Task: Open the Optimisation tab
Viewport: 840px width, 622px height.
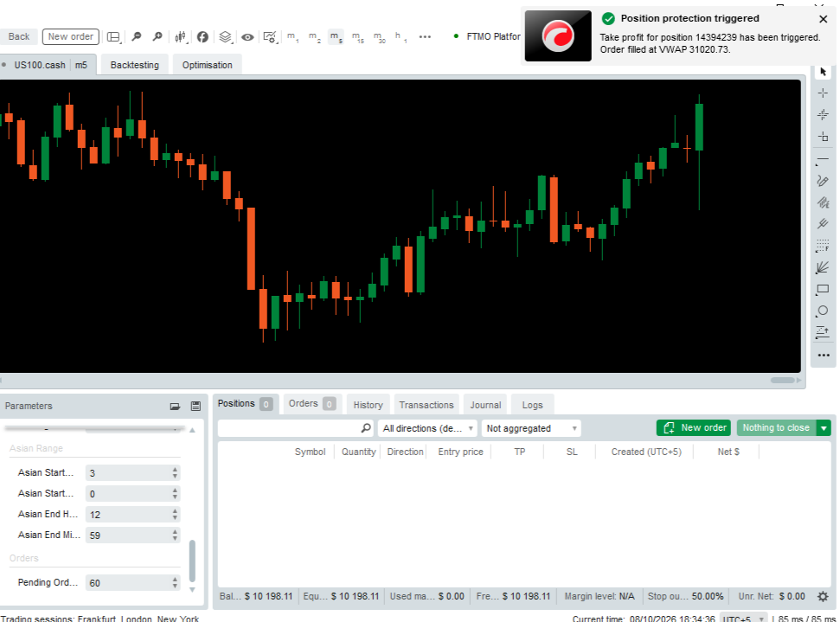Action: pyautogui.click(x=208, y=65)
